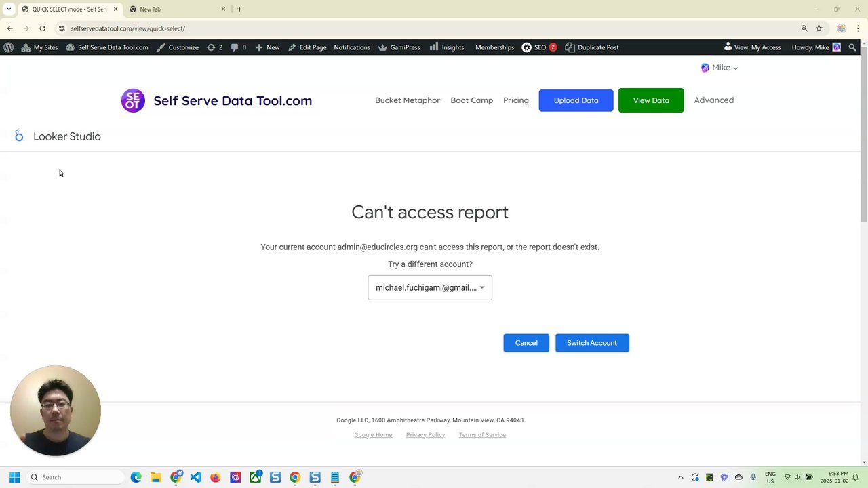Open Howdy, Mike account menu
Screen dimensions: 868x488
pyautogui.click(x=816, y=47)
